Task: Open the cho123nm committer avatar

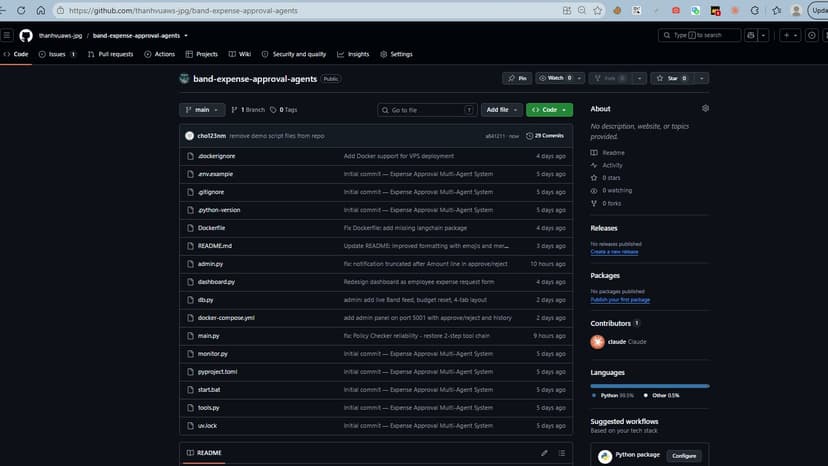Action: tap(190, 136)
